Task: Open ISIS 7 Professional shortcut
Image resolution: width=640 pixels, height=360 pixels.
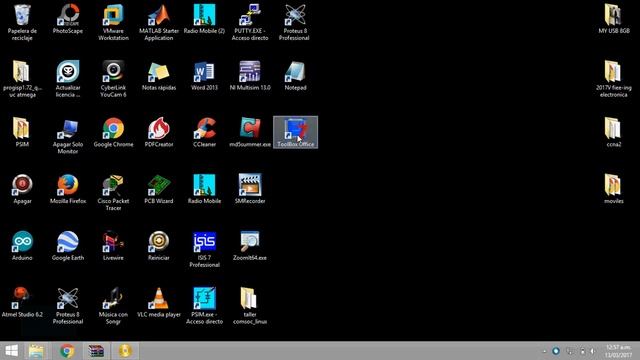Action: (x=204, y=249)
